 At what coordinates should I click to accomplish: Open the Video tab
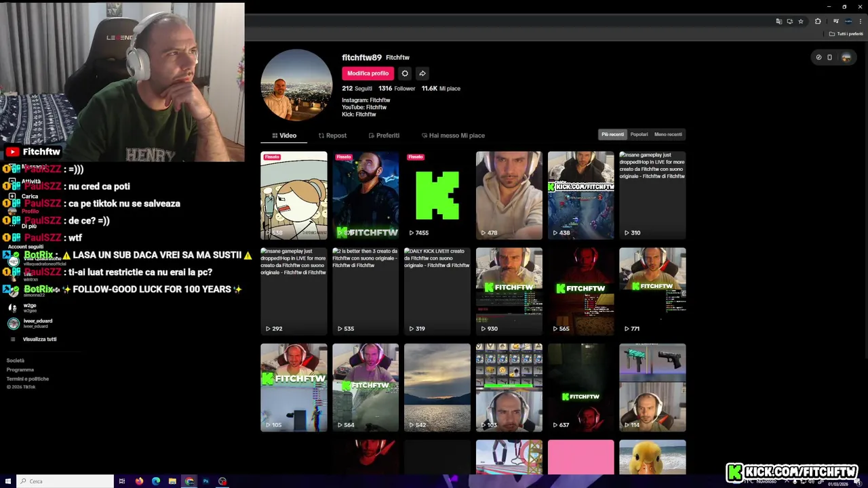pos(284,136)
